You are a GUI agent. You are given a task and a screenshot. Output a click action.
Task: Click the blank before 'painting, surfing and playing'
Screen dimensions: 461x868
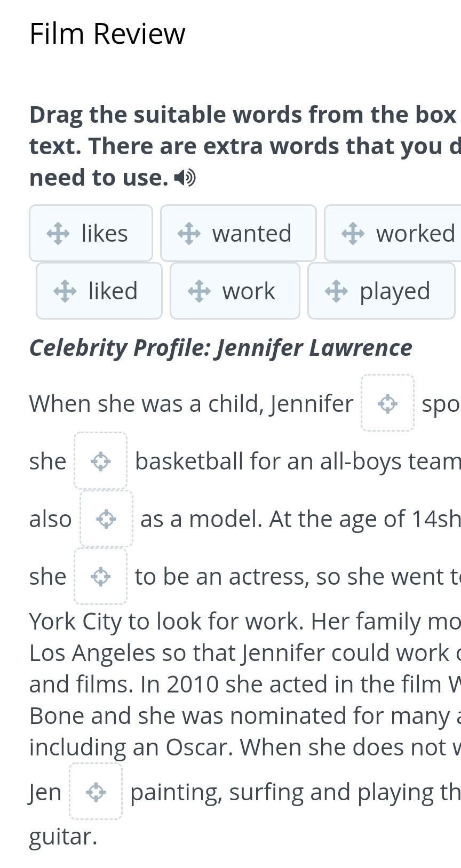(x=96, y=791)
